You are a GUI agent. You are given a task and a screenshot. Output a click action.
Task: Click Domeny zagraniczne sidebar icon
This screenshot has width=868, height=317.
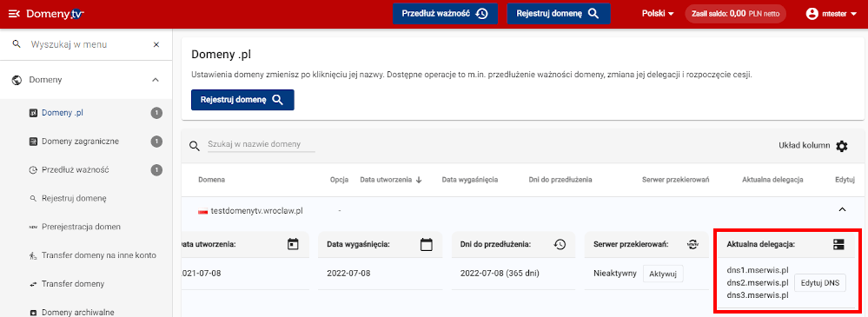pyautogui.click(x=33, y=142)
